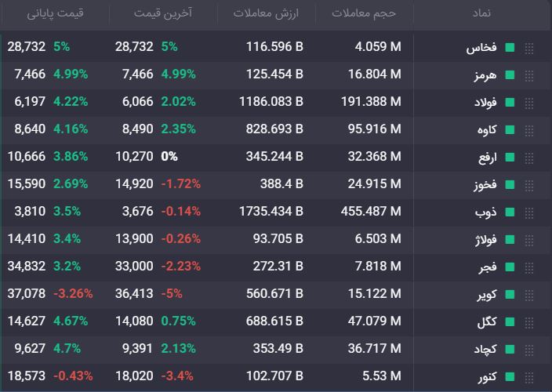The height and width of the screenshot is (392, 552).
Task: Click the green status square beside فخوز
Action: pos(510,184)
